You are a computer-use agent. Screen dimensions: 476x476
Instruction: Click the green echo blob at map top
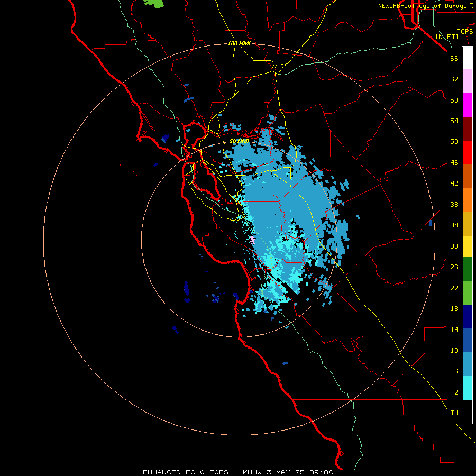click(154, 3)
